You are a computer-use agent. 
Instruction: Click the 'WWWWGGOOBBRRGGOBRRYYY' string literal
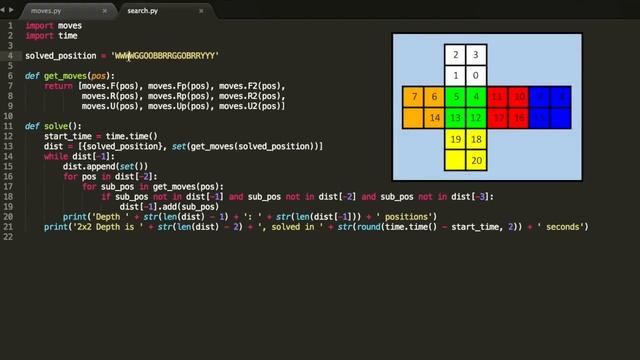click(165, 56)
